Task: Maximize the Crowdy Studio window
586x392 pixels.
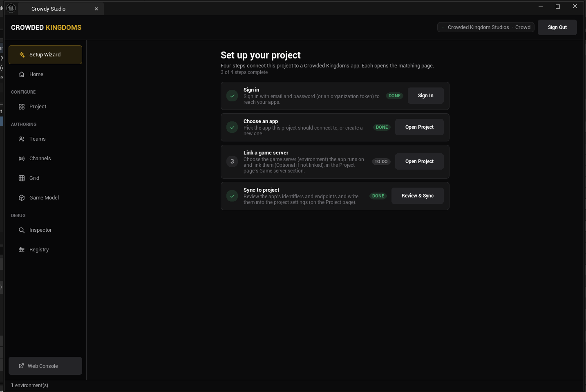Action: point(558,7)
